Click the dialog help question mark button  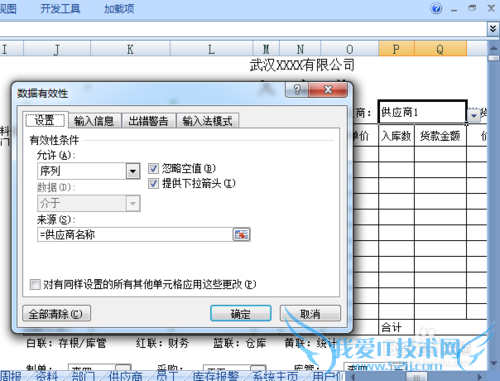(x=297, y=89)
